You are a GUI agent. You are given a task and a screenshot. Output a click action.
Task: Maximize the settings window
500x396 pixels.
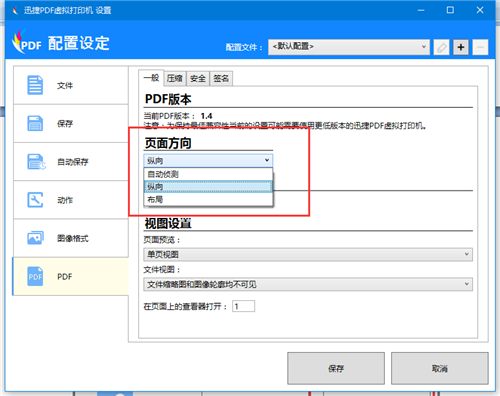[x=450, y=10]
